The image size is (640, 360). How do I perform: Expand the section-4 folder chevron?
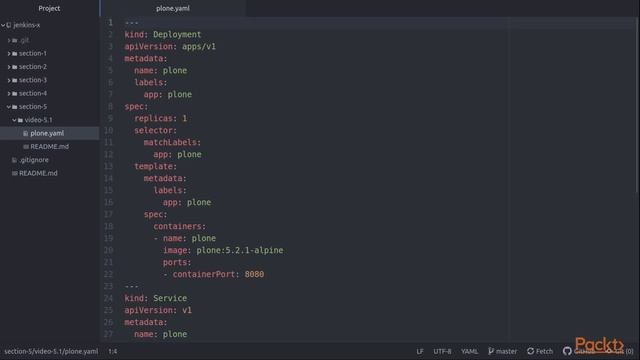click(9, 93)
